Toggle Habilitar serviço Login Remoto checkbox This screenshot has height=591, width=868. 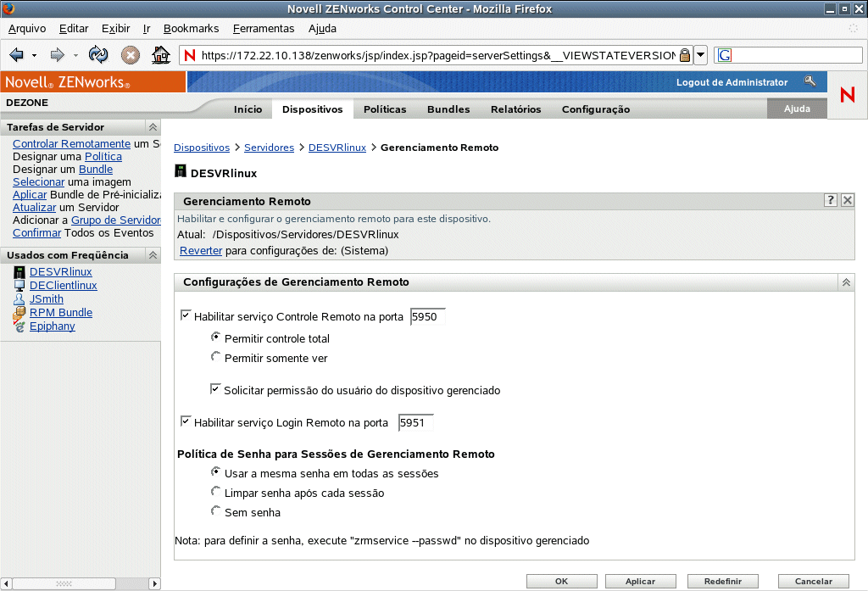[186, 421]
